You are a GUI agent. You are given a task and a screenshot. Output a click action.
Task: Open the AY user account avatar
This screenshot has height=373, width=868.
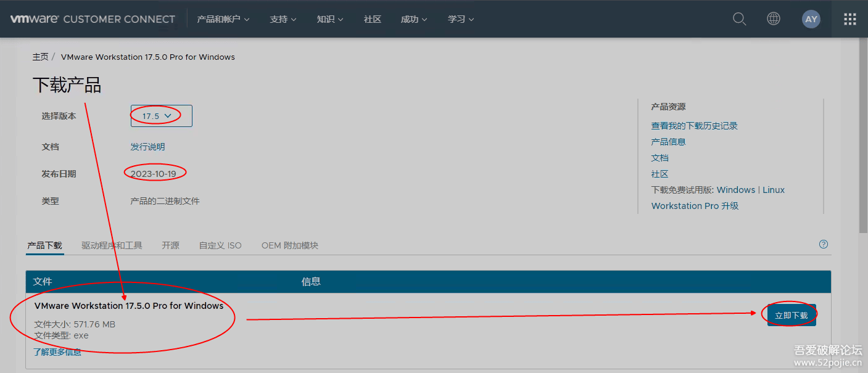(x=811, y=18)
